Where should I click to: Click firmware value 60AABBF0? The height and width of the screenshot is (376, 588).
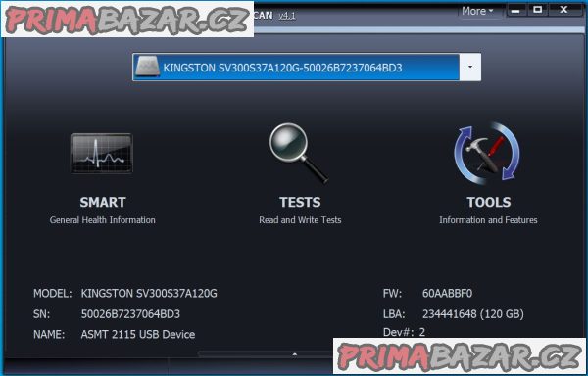[x=448, y=293]
